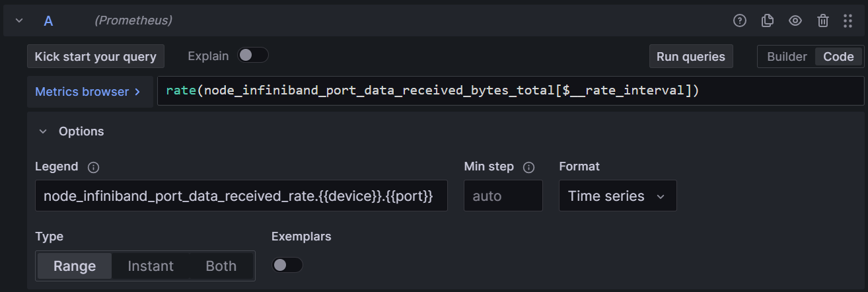Switch to Builder mode
The image size is (868, 292).
[787, 57]
